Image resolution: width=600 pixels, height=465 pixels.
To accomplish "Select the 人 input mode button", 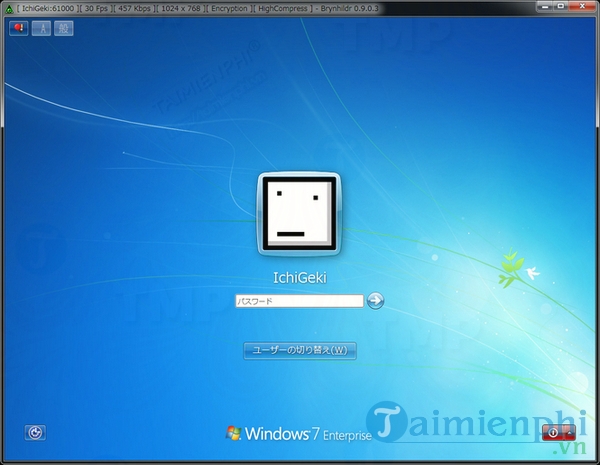I will point(43,28).
